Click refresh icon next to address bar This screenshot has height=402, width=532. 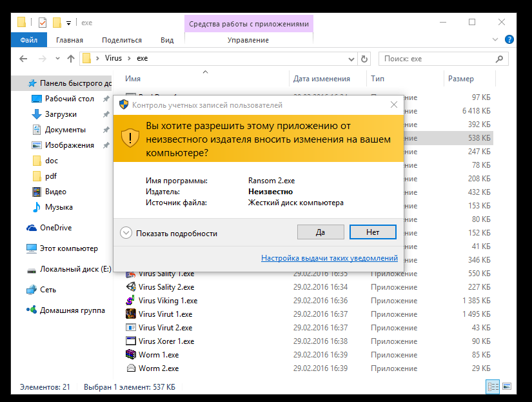click(364, 59)
